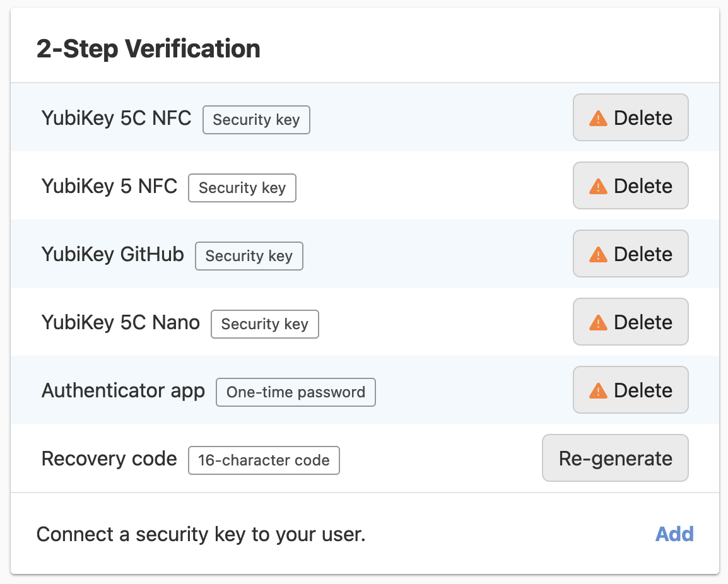Viewport: 728px width, 584px height.
Task: Click the Security key badge for YubiKey GitHub
Action: (249, 256)
